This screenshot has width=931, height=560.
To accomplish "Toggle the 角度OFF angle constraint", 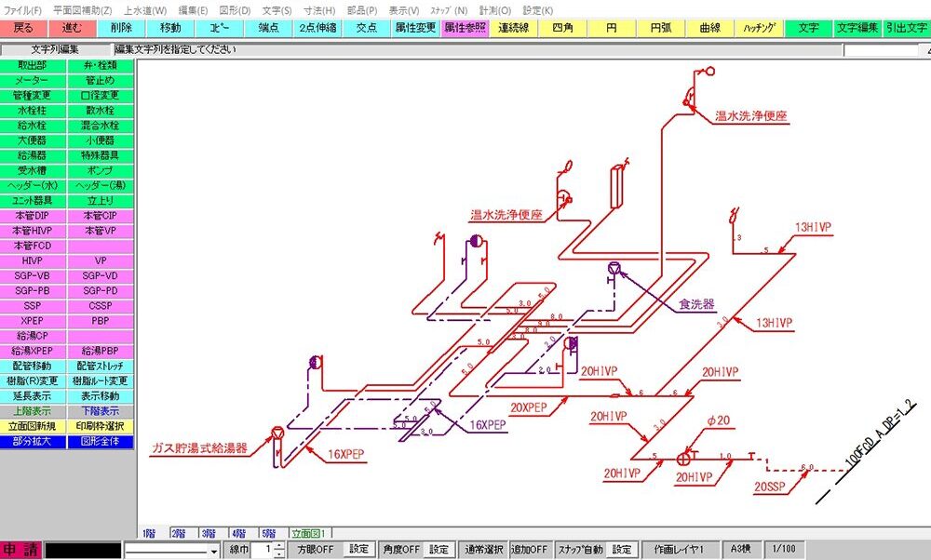I will coord(400,550).
